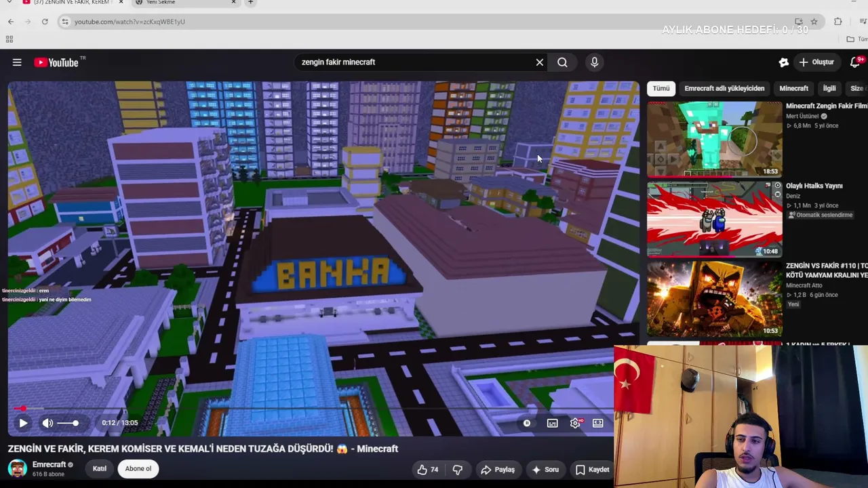Image resolution: width=868 pixels, height=488 pixels.
Task: Run search with the magnifier icon
Action: click(x=562, y=62)
